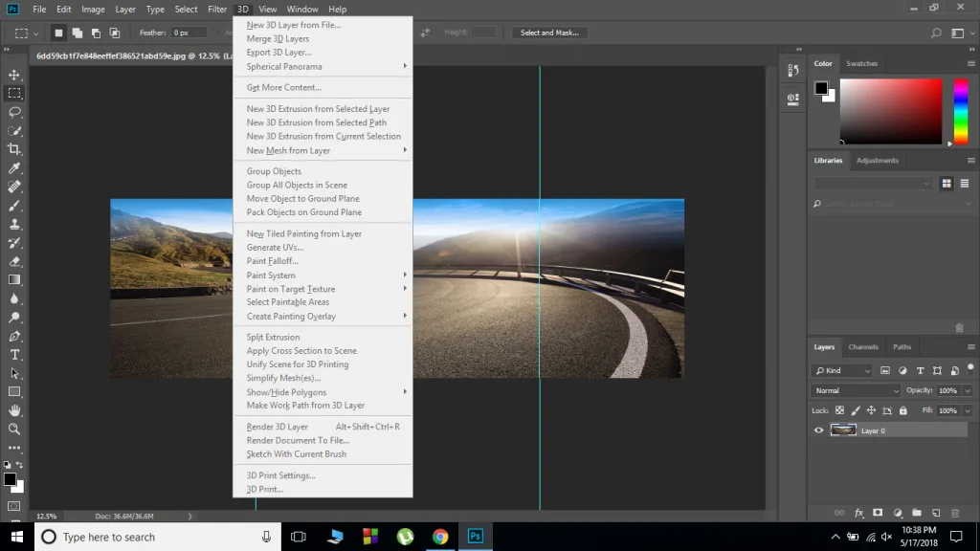Expand the layer Opacity dropdown arrow
The height and width of the screenshot is (551, 980).
(x=968, y=390)
